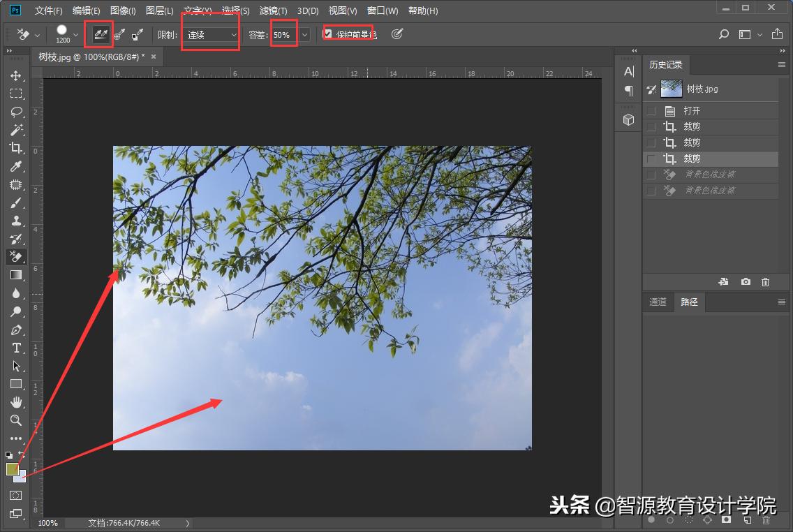This screenshot has height=532, width=793.
Task: Open the 滤镜 menu
Action: 273,10
